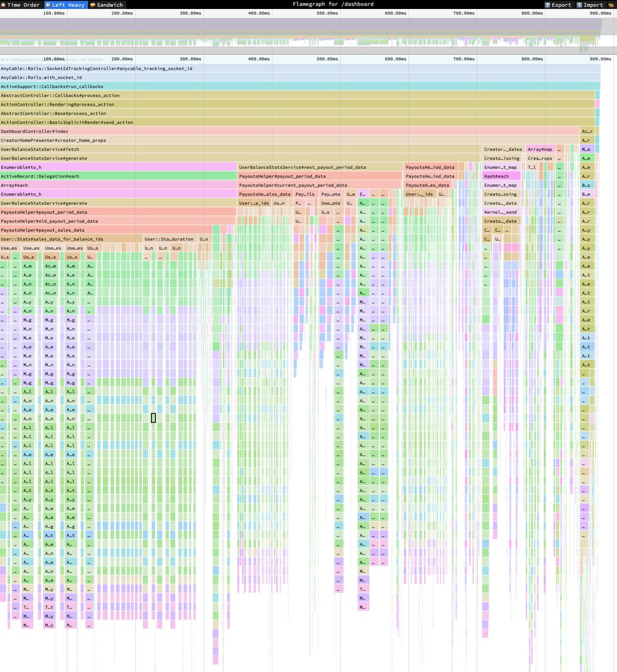Click the User::Stats#sales_data_for_balance_ids frame

(71, 239)
